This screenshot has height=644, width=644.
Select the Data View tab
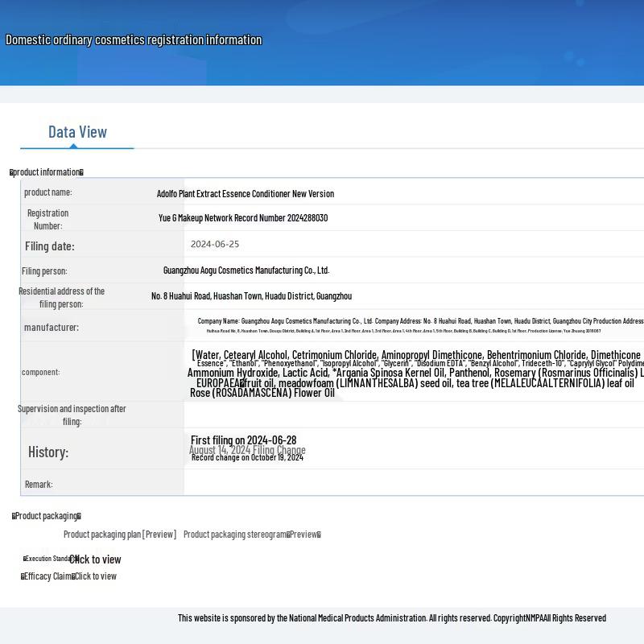pos(77,132)
